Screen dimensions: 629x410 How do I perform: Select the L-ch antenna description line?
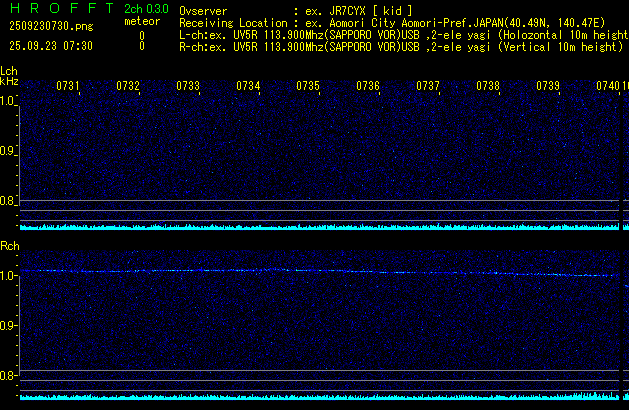click(400, 34)
